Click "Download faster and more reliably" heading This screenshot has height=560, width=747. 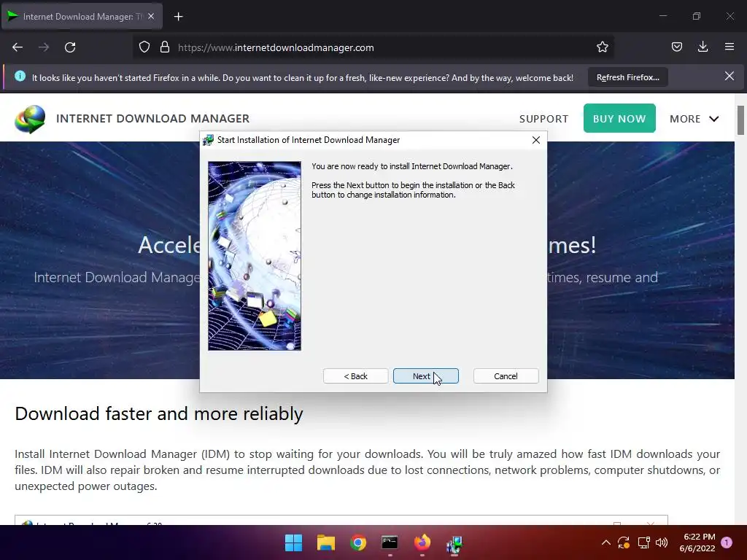[x=158, y=414]
